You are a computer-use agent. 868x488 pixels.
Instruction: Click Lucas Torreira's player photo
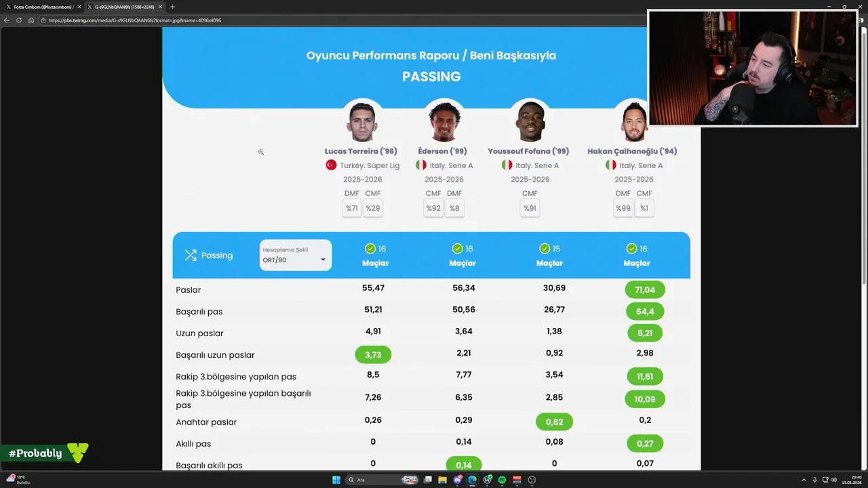click(x=362, y=122)
